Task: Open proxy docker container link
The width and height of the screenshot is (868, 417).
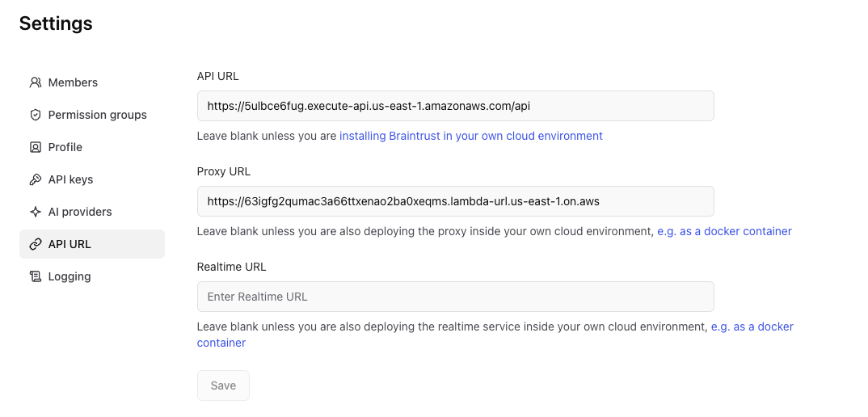Action: tap(724, 231)
